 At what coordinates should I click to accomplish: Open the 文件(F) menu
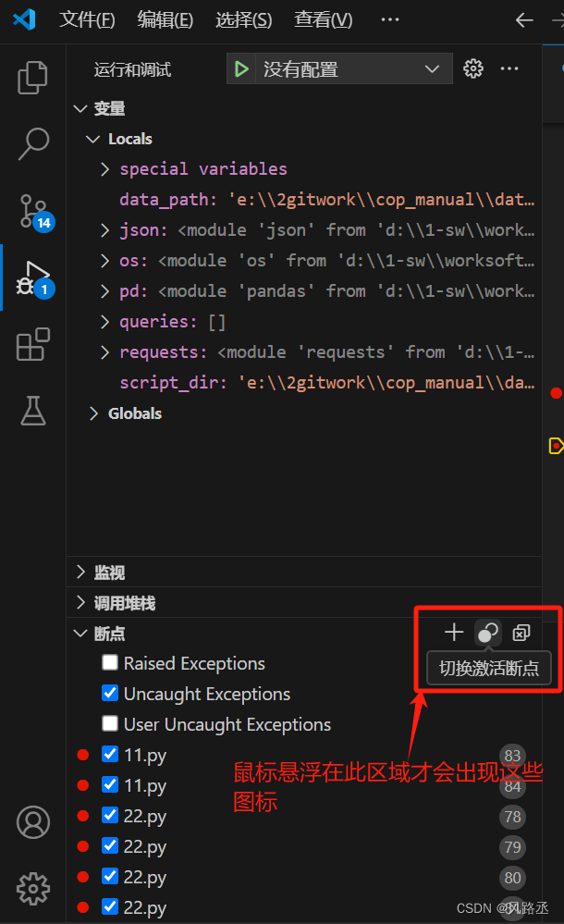click(x=87, y=20)
